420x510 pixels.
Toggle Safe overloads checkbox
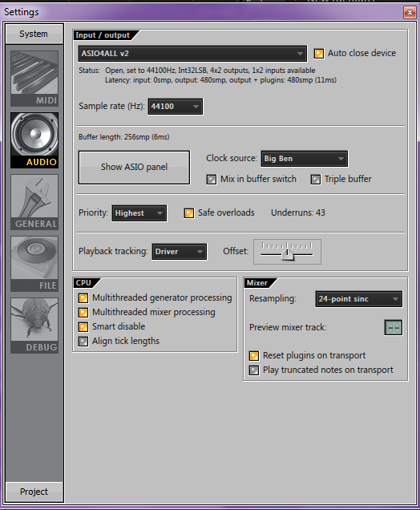point(189,213)
